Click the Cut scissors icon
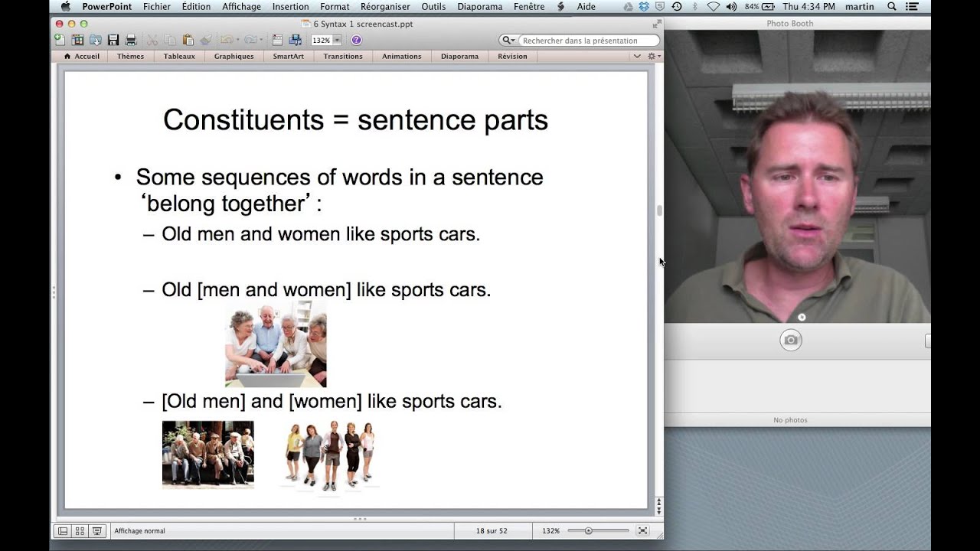The width and height of the screenshot is (980, 551). [152, 40]
